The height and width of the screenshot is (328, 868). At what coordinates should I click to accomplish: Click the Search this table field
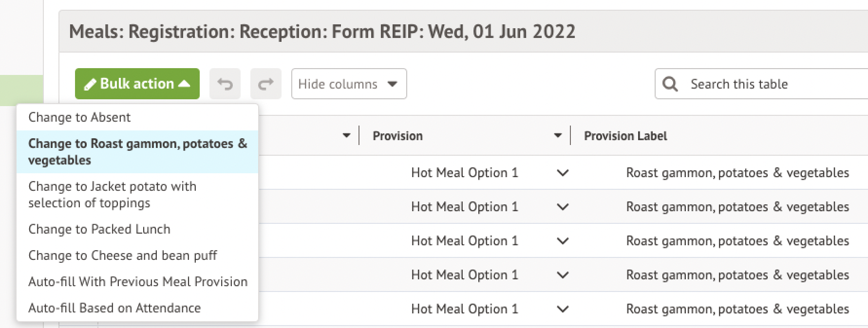pos(774,84)
